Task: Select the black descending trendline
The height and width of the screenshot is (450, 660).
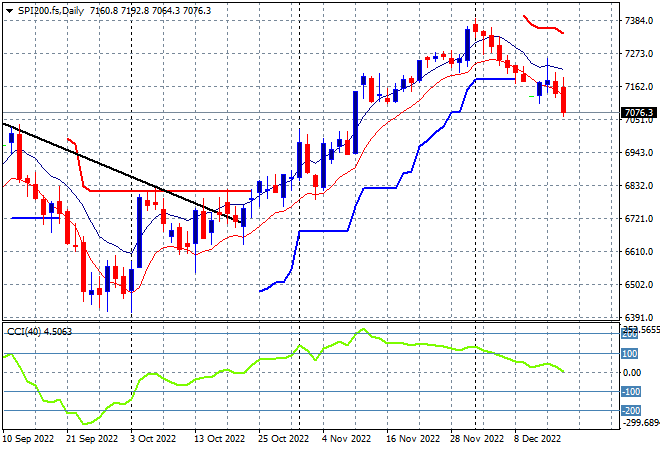Action: [122, 173]
